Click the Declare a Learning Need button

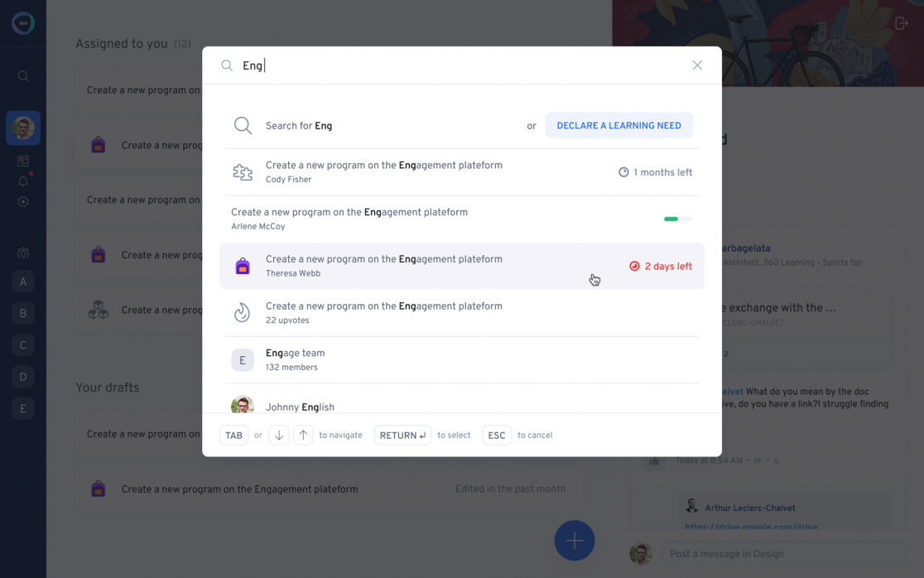(x=618, y=126)
